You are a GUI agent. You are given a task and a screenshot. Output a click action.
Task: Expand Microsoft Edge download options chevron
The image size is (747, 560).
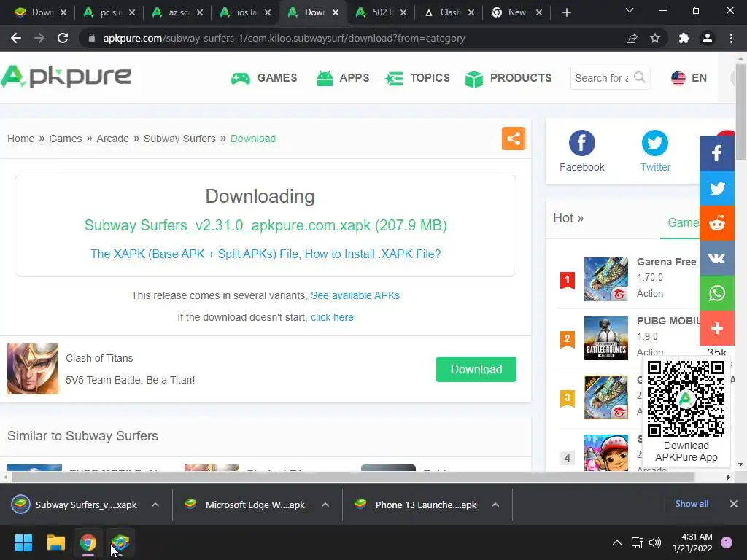pos(325,505)
